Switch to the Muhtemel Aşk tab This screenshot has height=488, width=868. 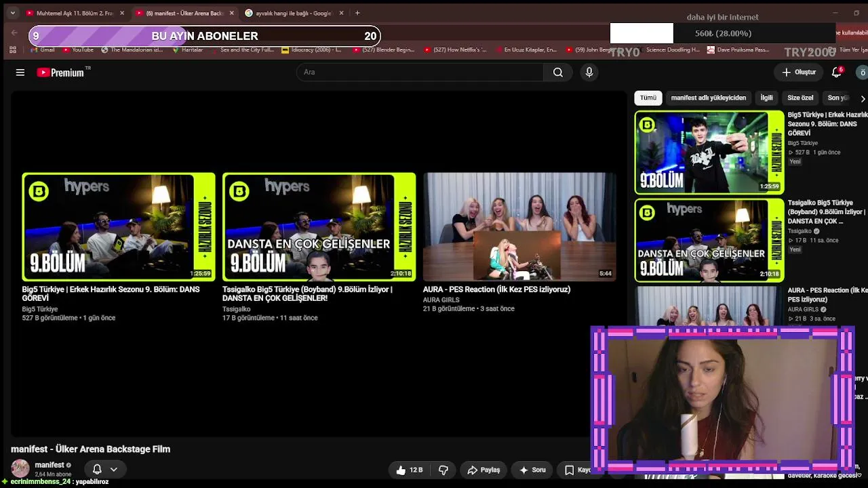click(x=75, y=13)
